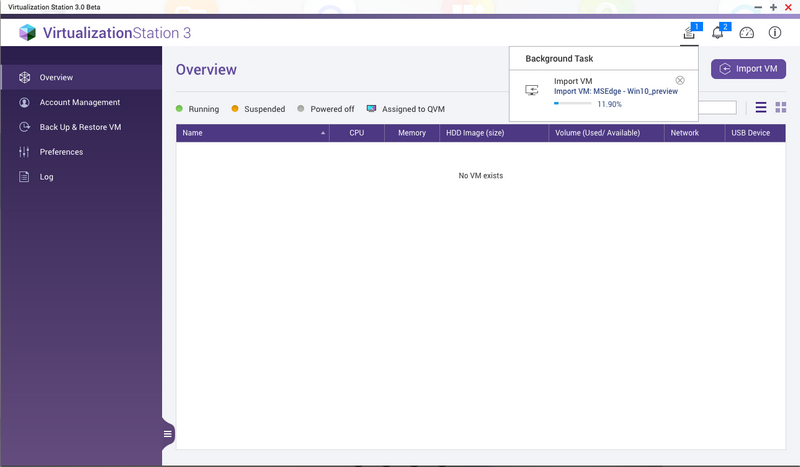The width and height of the screenshot is (800, 467).
Task: Switch to grid thumbnail view
Action: pyautogui.click(x=781, y=107)
